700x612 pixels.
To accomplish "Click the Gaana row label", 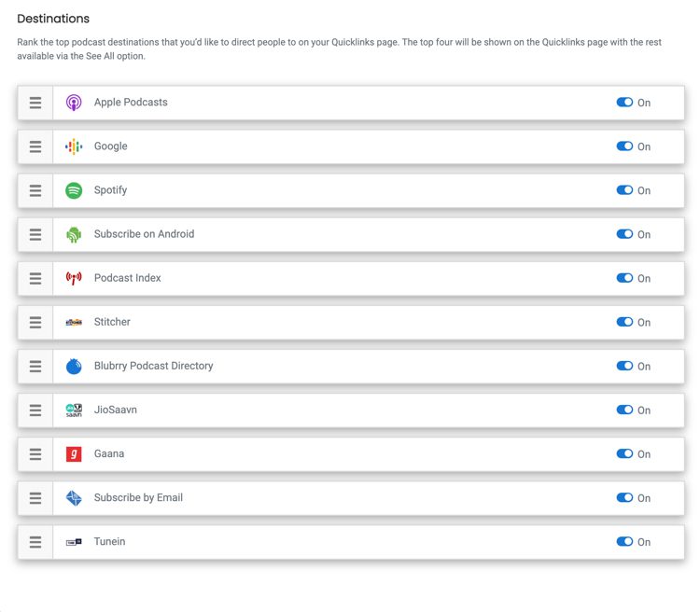I will [x=109, y=453].
